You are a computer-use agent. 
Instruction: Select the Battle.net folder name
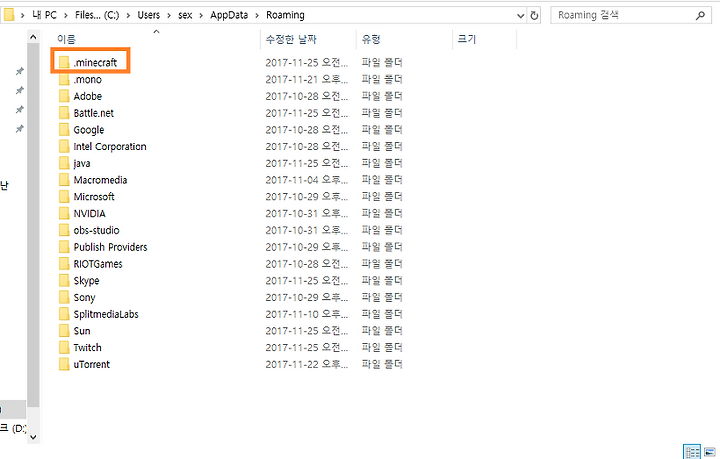[x=94, y=113]
